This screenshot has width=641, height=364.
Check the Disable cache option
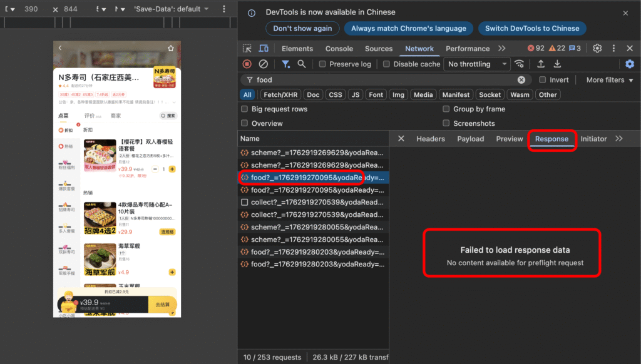386,64
